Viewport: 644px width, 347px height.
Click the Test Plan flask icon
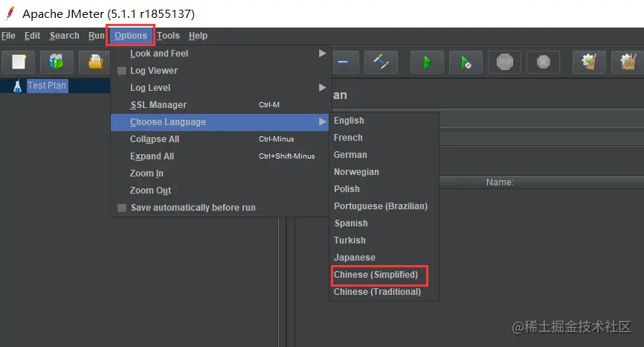(x=17, y=86)
